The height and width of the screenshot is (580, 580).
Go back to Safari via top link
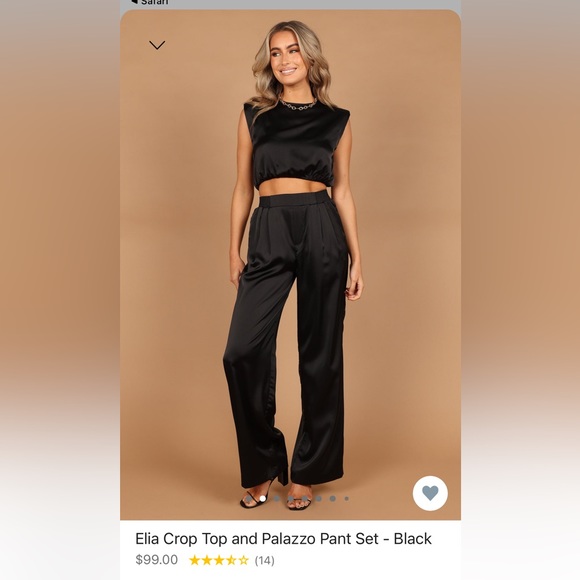[x=150, y=2]
